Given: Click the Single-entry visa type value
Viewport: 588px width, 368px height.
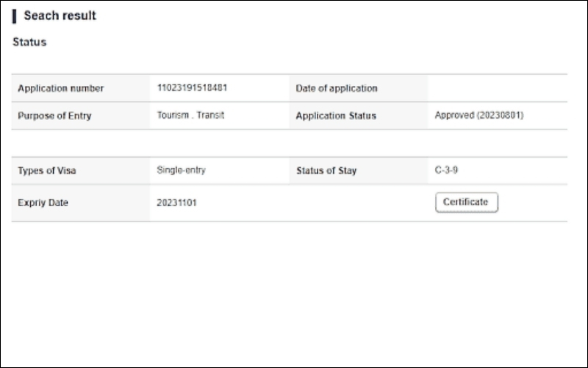Looking at the screenshot, I should point(181,170).
